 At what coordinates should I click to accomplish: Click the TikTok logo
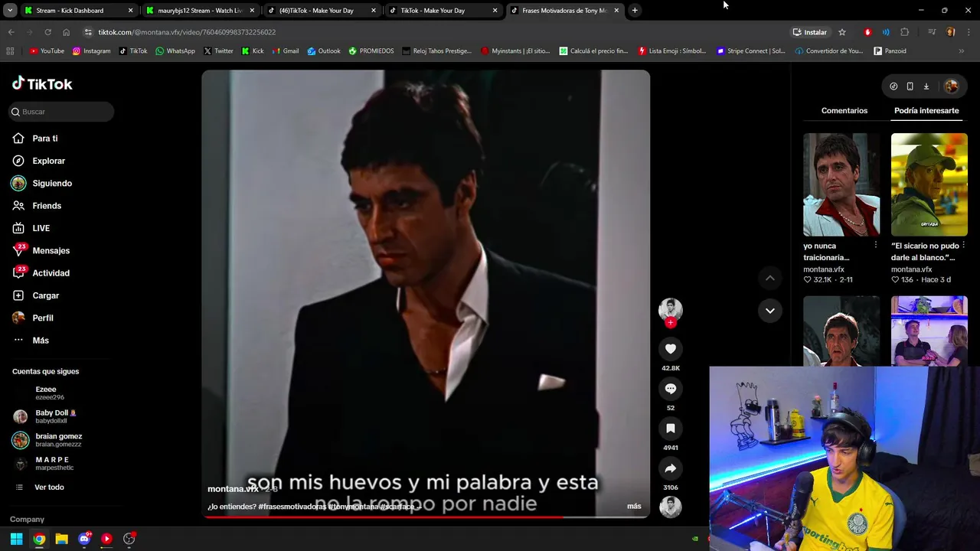(x=42, y=83)
